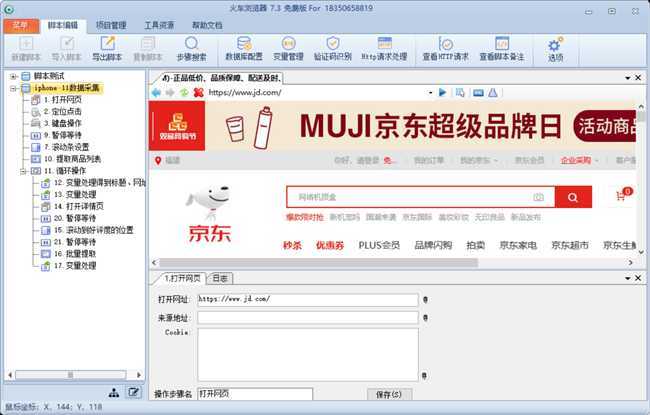This screenshot has height=415, width=650.
Task: Click the green refresh page icon
Action: tap(184, 92)
